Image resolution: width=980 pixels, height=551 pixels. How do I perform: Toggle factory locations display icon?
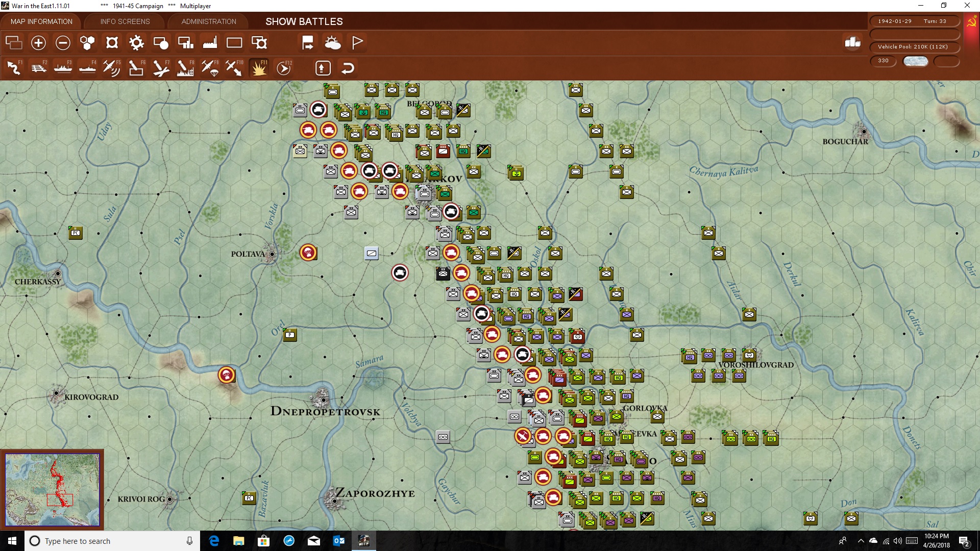click(x=210, y=43)
